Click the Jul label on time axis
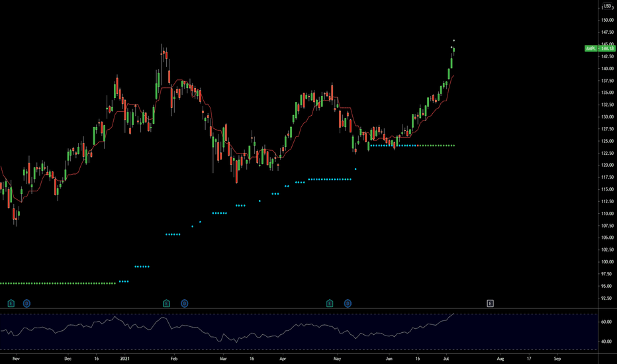 pos(446,359)
